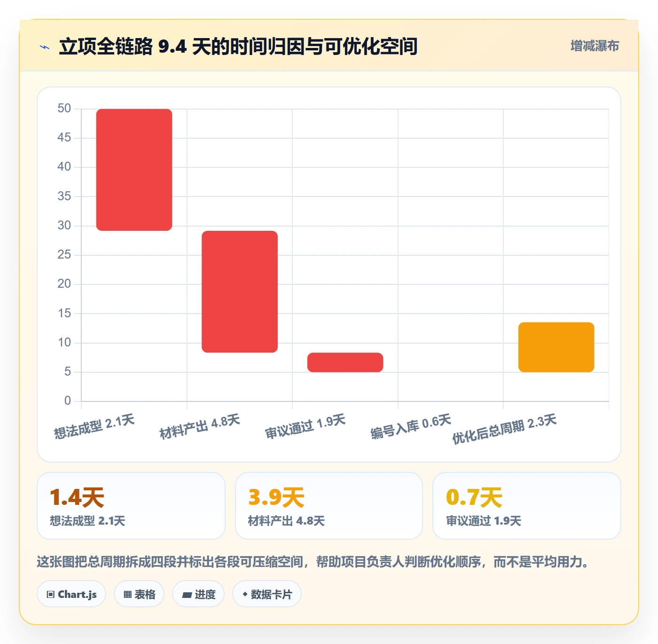
Task: Click the grid icon in 表格 chip
Action: 127,595
